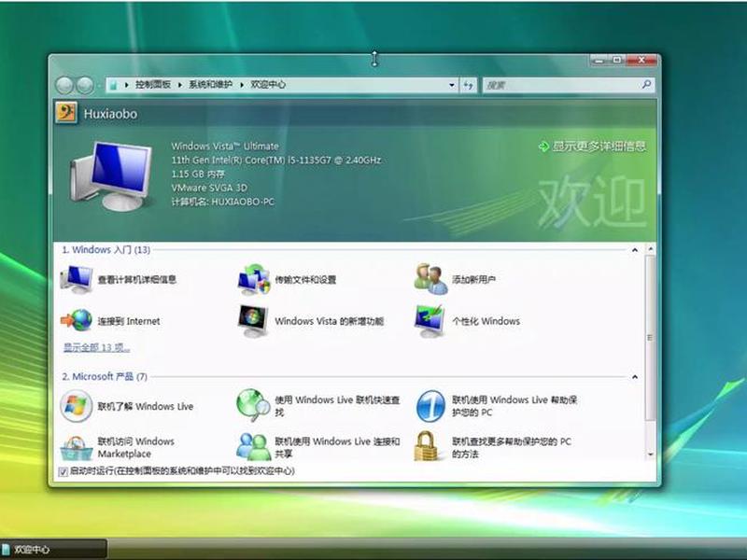
Task: Open the 连接到 Internet globe icon
Action: [77, 320]
